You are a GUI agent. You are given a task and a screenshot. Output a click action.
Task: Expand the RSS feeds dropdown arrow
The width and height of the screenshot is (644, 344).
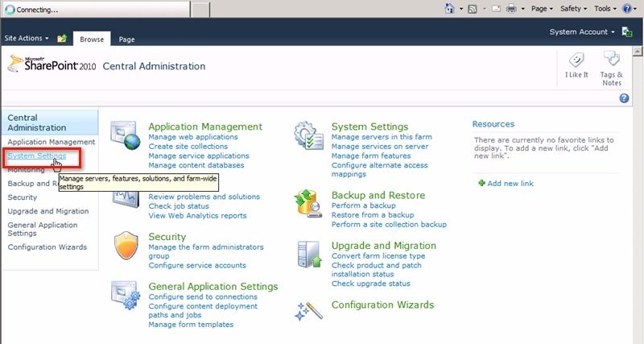click(484, 9)
